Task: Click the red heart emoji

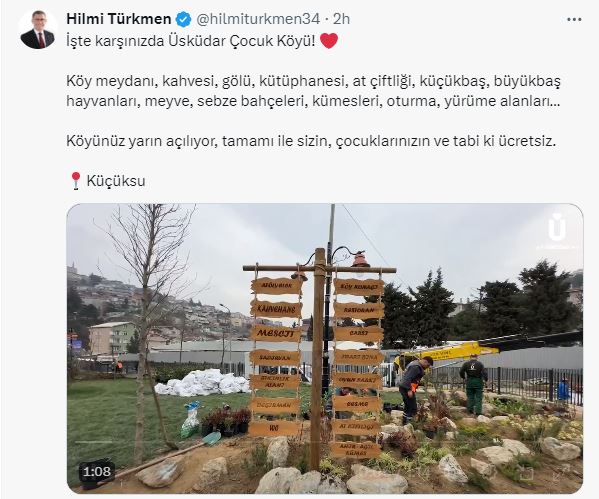Action: [x=329, y=41]
